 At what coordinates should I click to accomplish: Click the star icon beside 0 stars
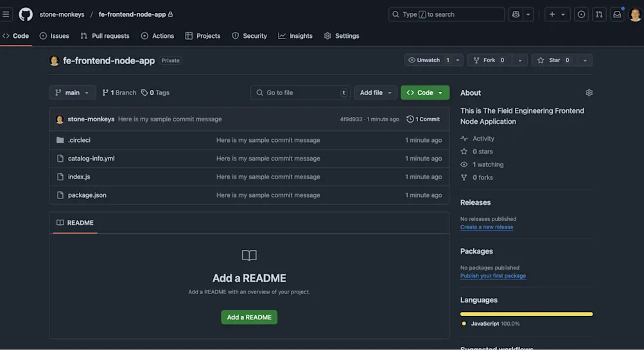click(464, 152)
